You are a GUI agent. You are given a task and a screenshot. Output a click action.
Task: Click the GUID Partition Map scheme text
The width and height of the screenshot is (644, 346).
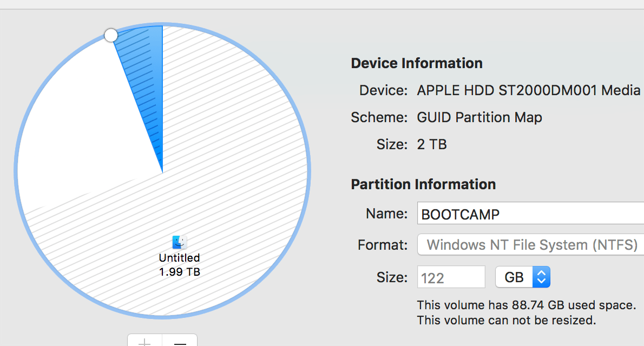(x=479, y=117)
